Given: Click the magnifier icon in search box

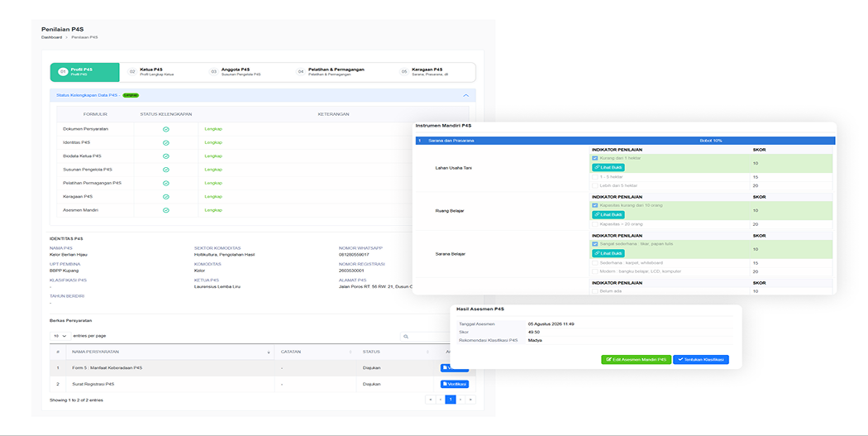Looking at the screenshot, I should click(406, 336).
